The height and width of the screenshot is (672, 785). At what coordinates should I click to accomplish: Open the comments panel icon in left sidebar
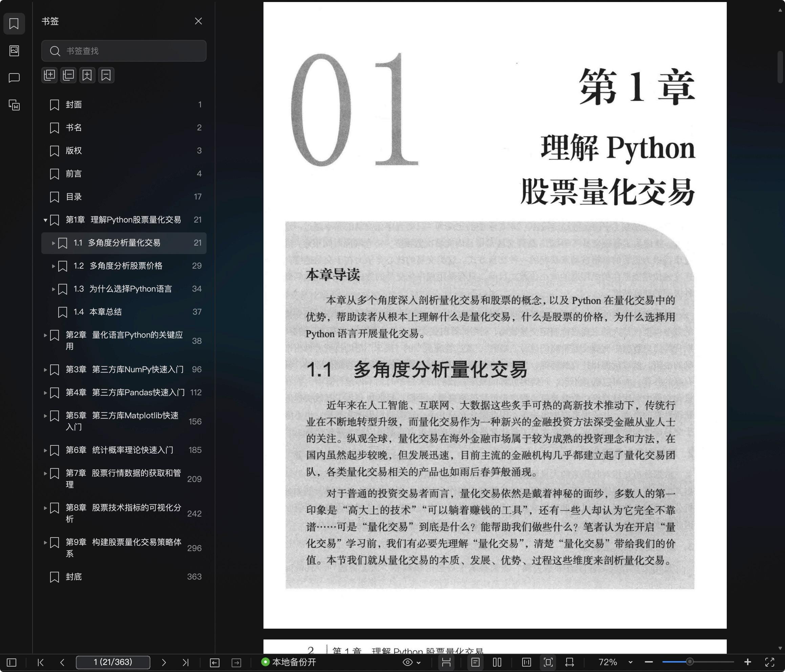[14, 78]
